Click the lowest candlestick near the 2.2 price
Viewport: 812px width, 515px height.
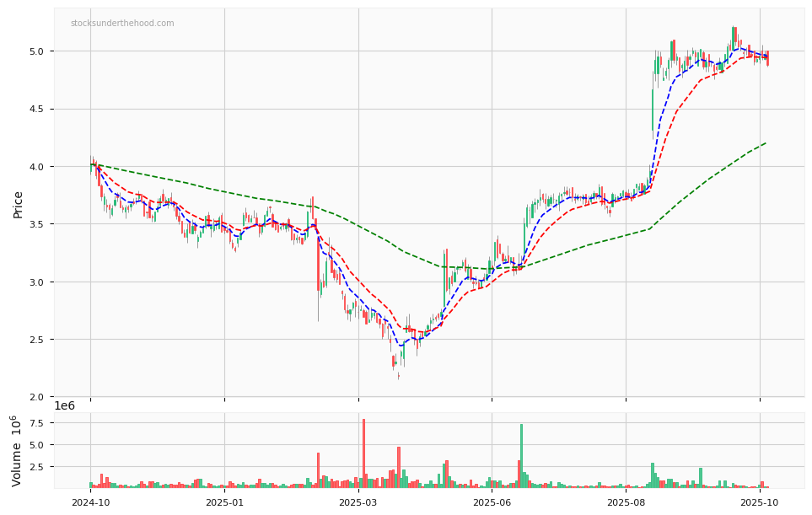point(399,376)
